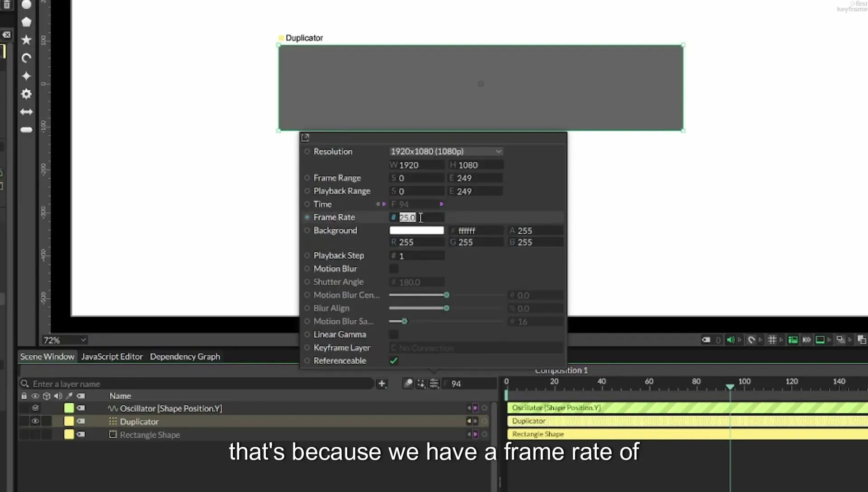The height and width of the screenshot is (492, 868).
Task: Select the Ellipse shape tool
Action: (x=26, y=5)
